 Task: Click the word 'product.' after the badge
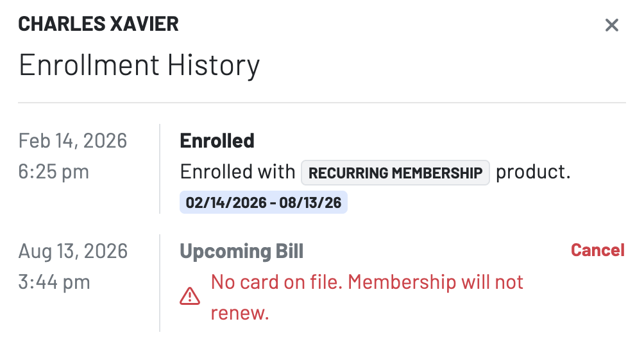point(533,173)
